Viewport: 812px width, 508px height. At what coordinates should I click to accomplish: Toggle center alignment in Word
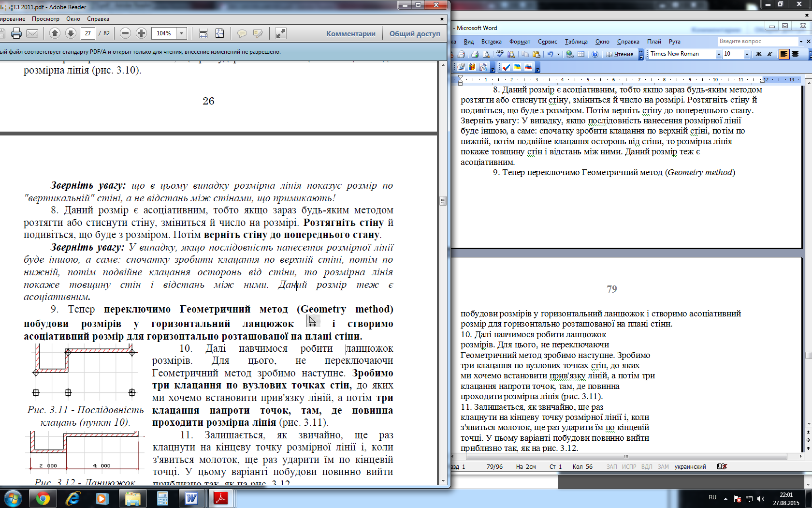point(795,54)
